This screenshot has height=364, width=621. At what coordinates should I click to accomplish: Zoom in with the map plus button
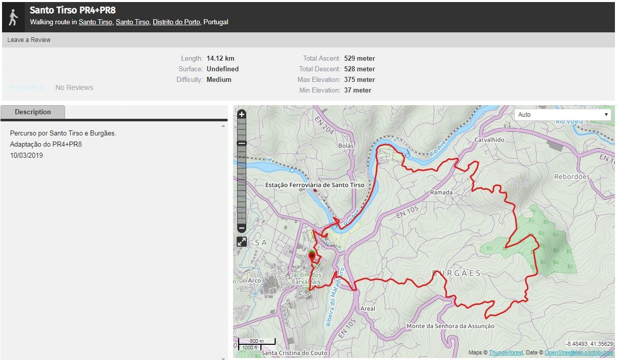tap(242, 114)
